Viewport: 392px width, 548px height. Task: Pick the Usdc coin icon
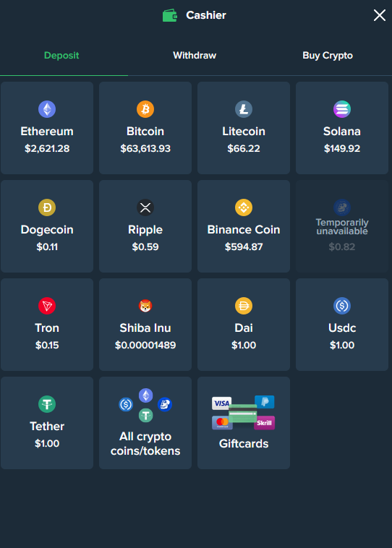click(x=342, y=306)
